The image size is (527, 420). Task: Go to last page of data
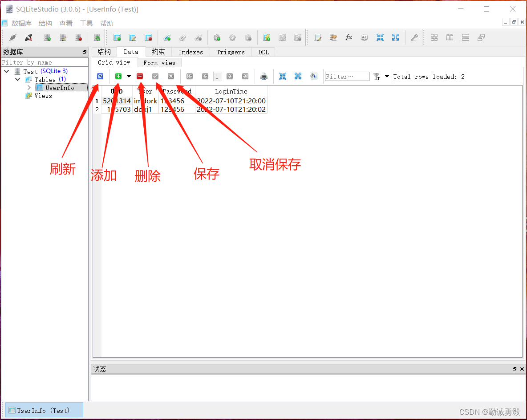(245, 76)
